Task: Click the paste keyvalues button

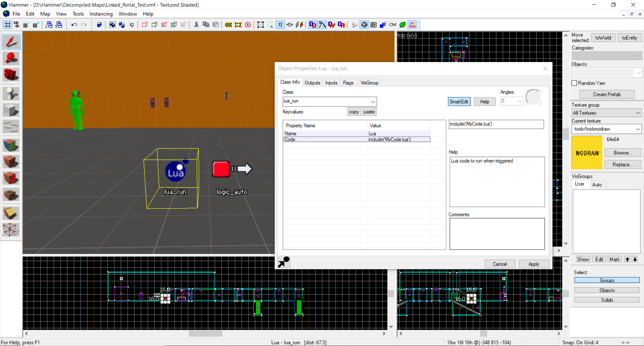Action: (x=369, y=112)
